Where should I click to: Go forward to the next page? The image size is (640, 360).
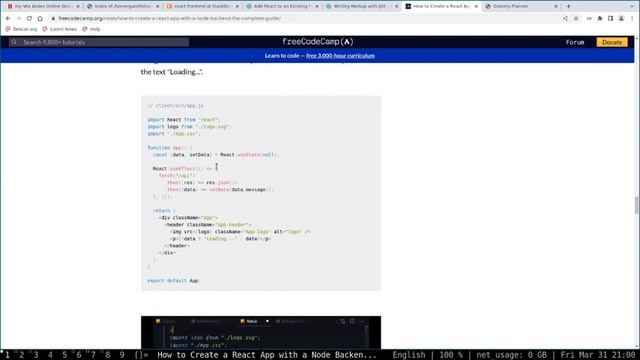coord(18,18)
